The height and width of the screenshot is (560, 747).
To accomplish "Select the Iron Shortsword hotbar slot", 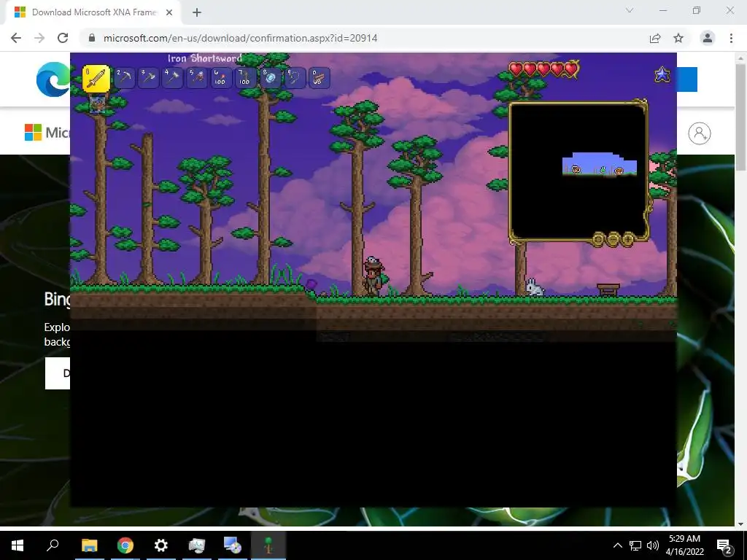I will click(96, 78).
